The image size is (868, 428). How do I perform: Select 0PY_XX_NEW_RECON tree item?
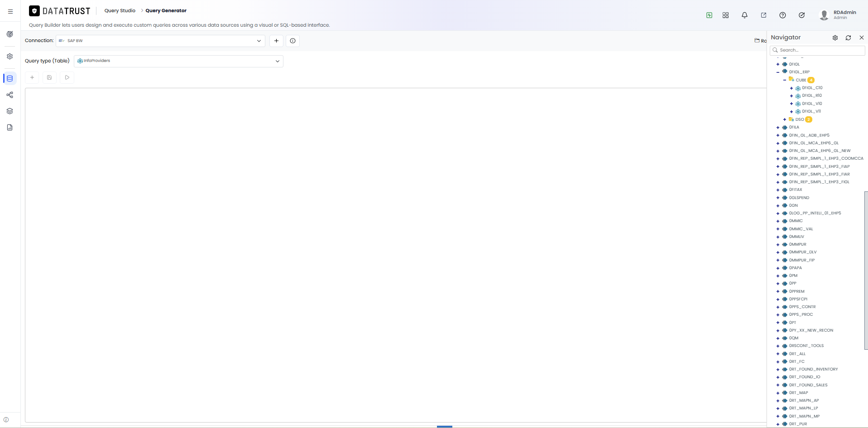click(x=811, y=330)
